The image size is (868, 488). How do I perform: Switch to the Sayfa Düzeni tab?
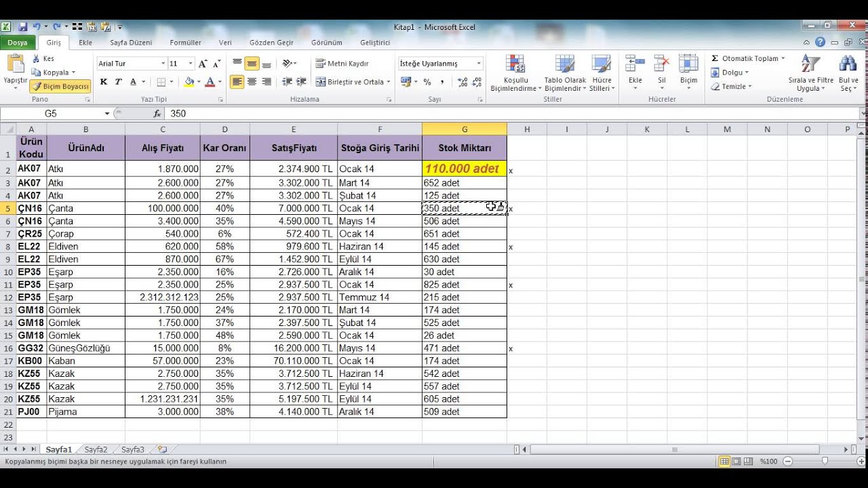click(131, 43)
